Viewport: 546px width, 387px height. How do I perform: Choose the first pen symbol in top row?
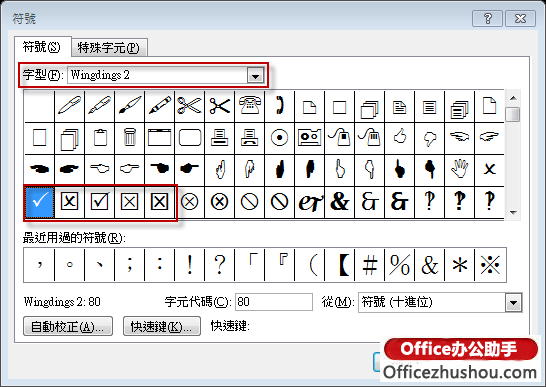[69, 106]
